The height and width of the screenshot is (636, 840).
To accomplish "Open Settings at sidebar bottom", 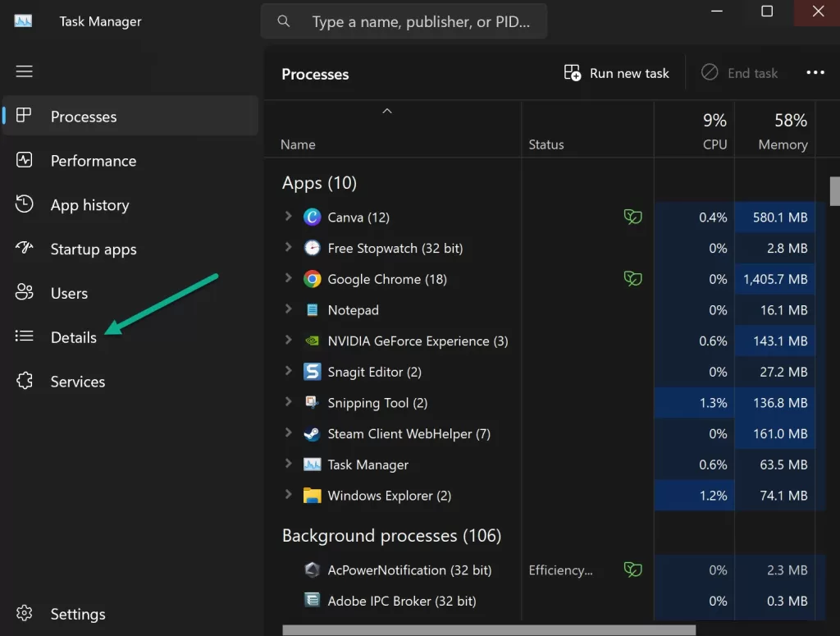I will pos(130,614).
